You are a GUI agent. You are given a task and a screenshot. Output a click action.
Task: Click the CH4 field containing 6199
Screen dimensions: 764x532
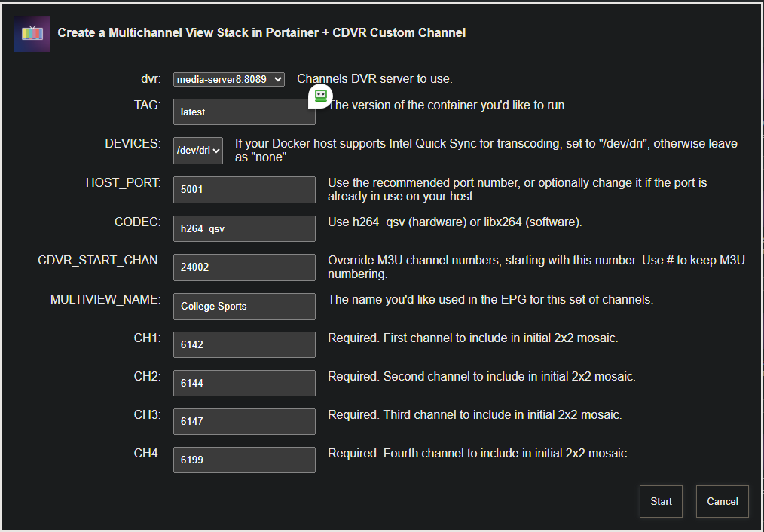(243, 460)
